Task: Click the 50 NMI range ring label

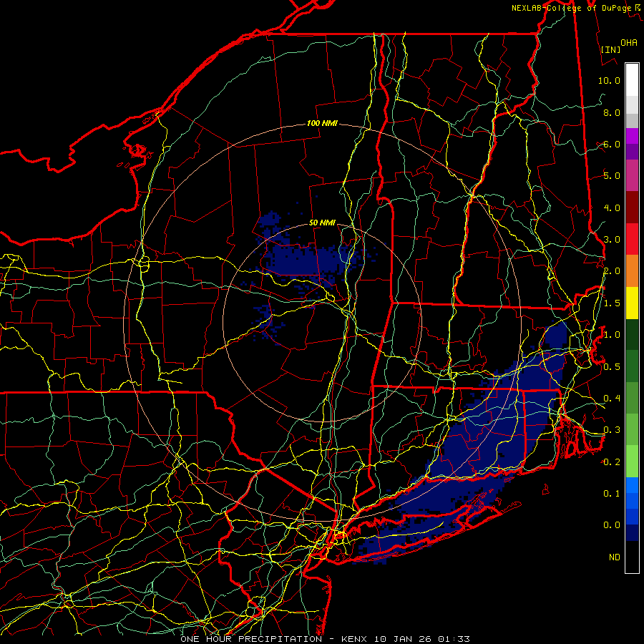Action: (x=322, y=223)
